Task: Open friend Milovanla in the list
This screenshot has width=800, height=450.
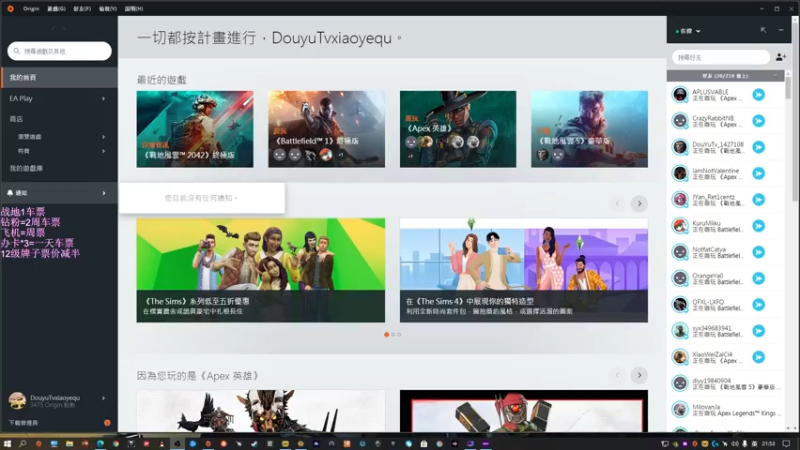Action: coord(726,410)
